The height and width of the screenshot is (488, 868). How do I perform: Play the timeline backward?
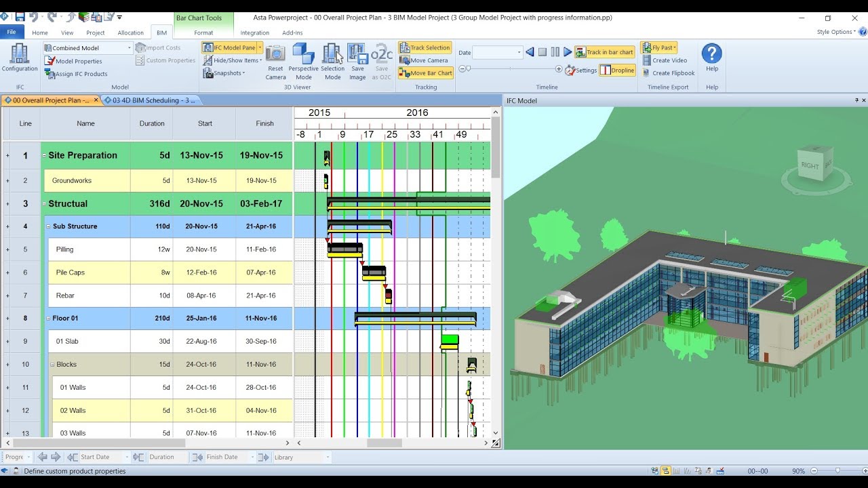click(x=530, y=52)
